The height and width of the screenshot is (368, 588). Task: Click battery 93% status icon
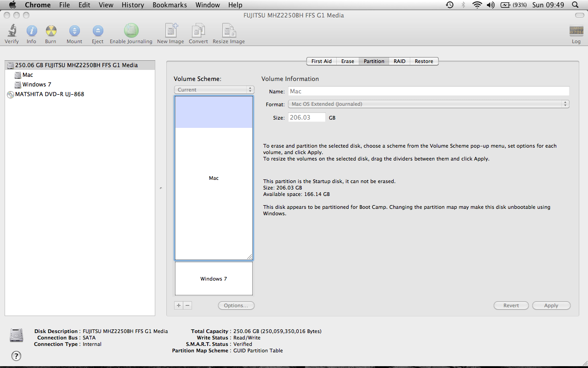tap(513, 5)
